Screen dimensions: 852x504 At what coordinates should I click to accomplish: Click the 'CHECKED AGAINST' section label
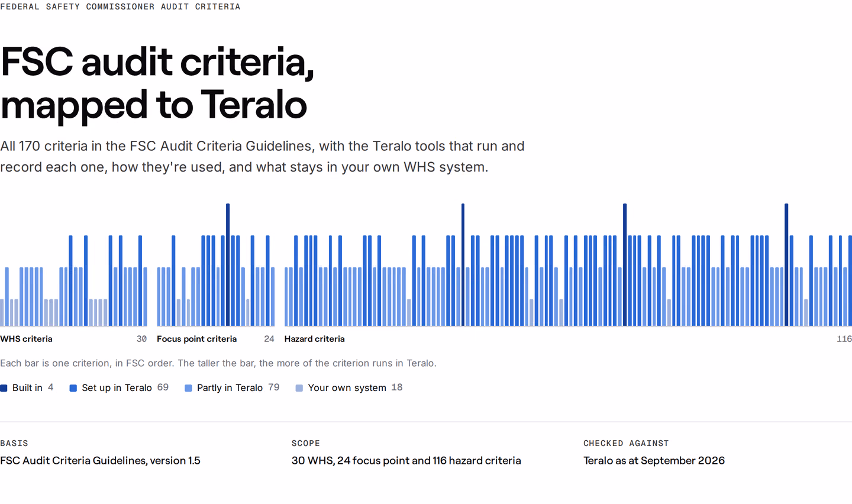[x=626, y=443]
